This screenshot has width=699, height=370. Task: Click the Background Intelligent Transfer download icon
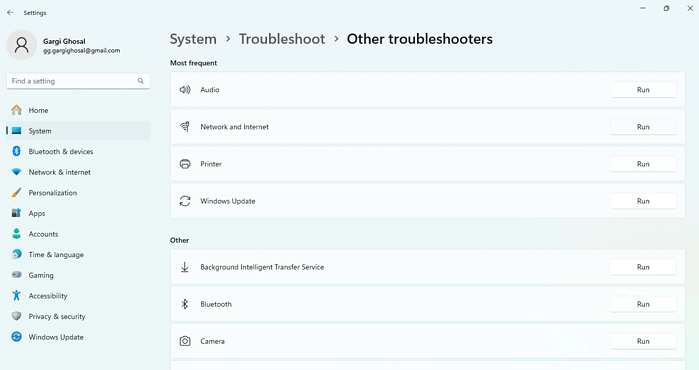pyautogui.click(x=185, y=267)
